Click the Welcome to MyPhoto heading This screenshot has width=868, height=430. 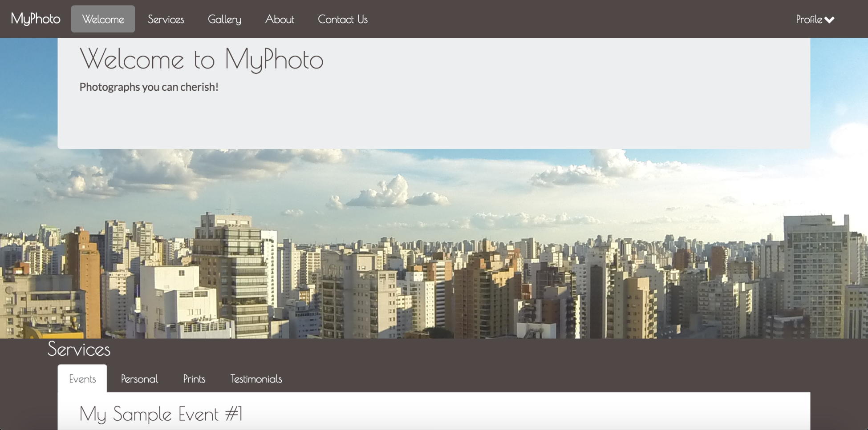click(201, 60)
